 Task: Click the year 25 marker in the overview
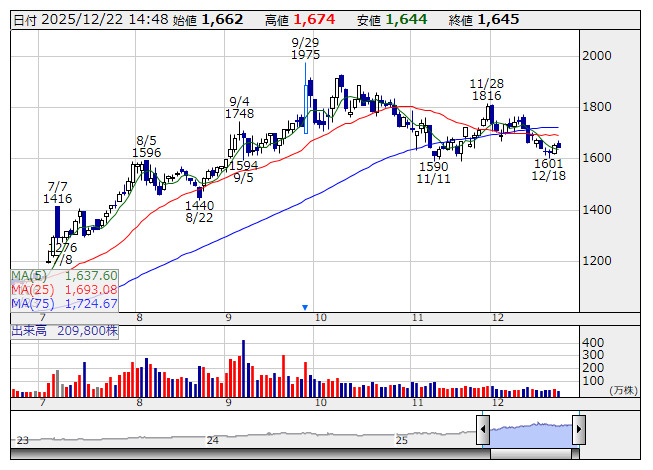point(401,440)
